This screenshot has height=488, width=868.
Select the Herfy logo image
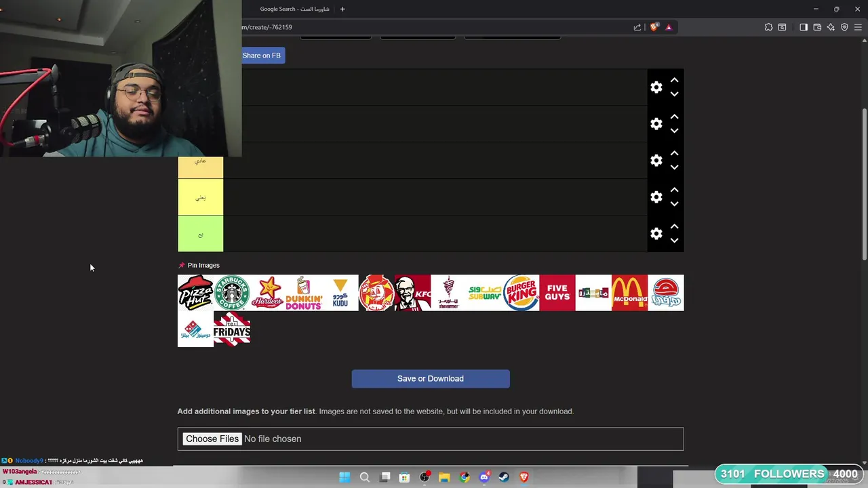pyautogui.click(x=666, y=293)
